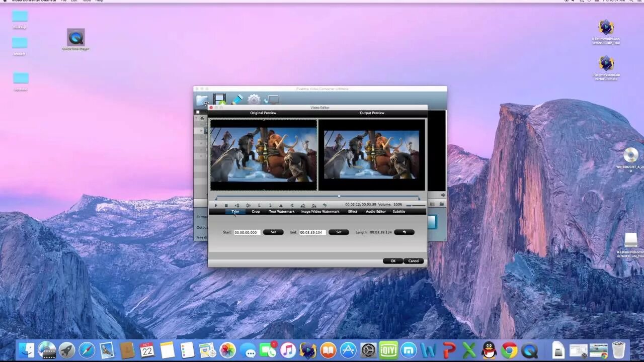Open the Audio Editor tab
This screenshot has height=362, width=644.
click(x=376, y=212)
